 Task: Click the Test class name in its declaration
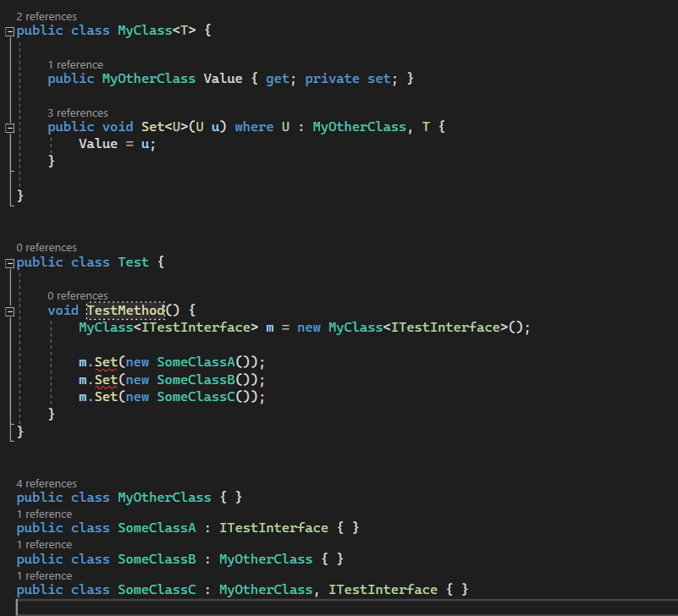coord(133,262)
